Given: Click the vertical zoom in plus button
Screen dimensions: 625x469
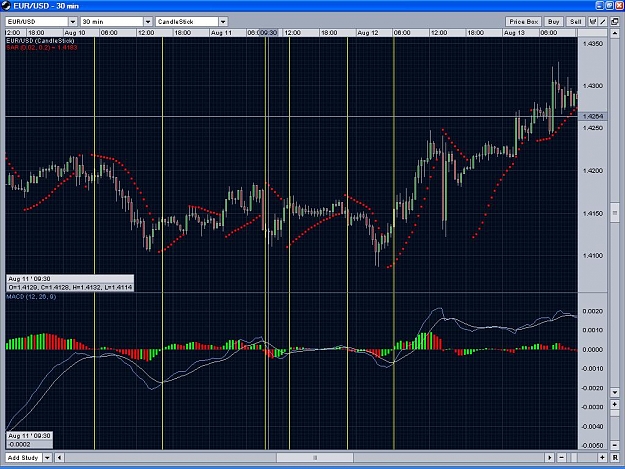Looking at the screenshot, I should pyautogui.click(x=615, y=404).
